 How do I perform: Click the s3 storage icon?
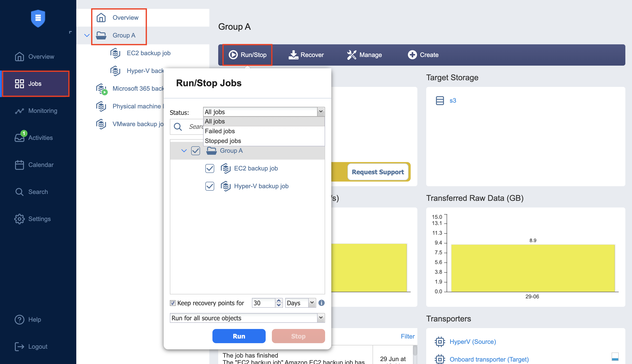pos(440,100)
